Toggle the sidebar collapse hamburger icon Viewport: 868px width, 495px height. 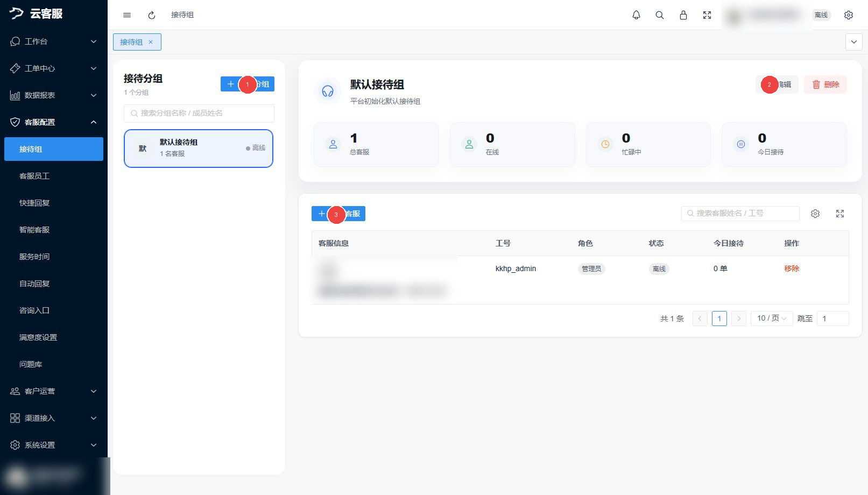click(x=127, y=15)
